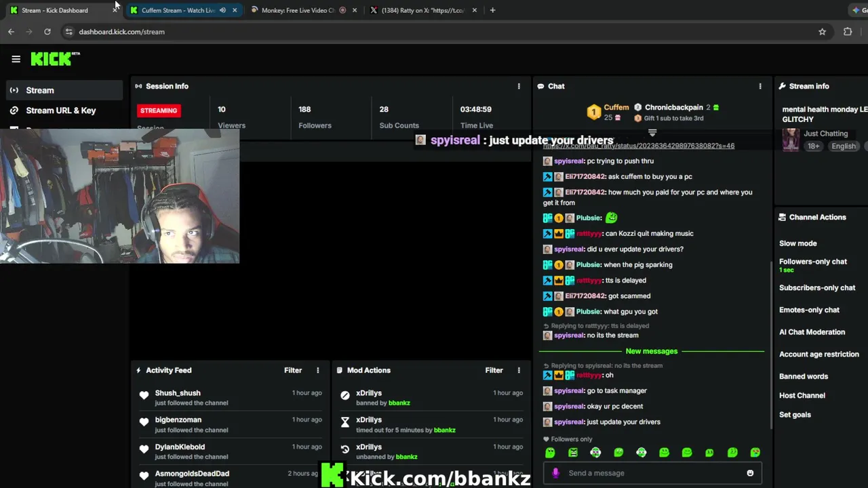Click the purple microphone icon in message box
Viewport: 868px width, 488px height.
pyautogui.click(x=555, y=473)
